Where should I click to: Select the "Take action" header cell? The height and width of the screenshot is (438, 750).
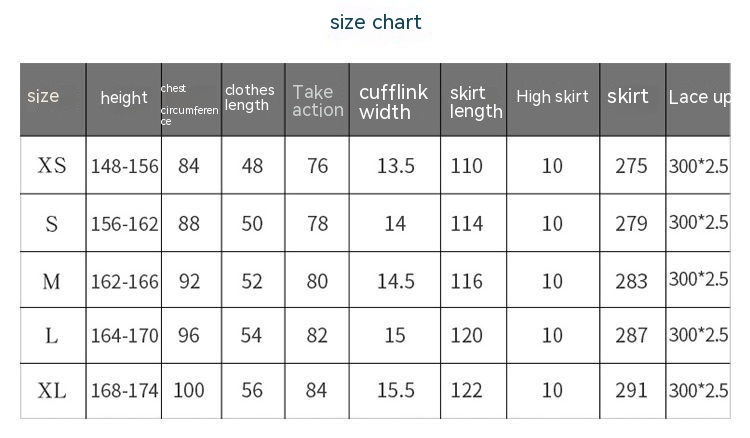pos(317,101)
